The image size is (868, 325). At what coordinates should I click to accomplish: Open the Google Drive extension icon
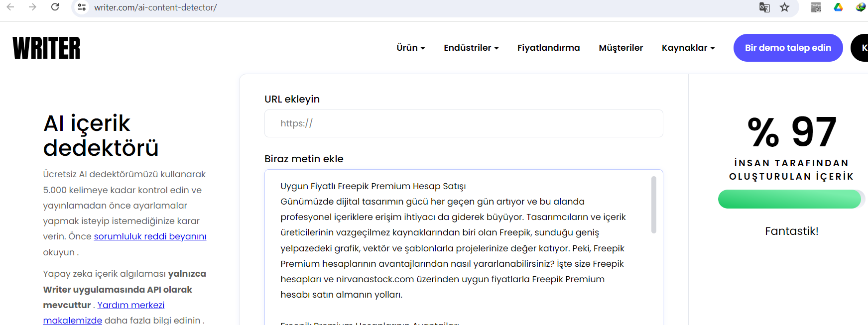tap(839, 7)
